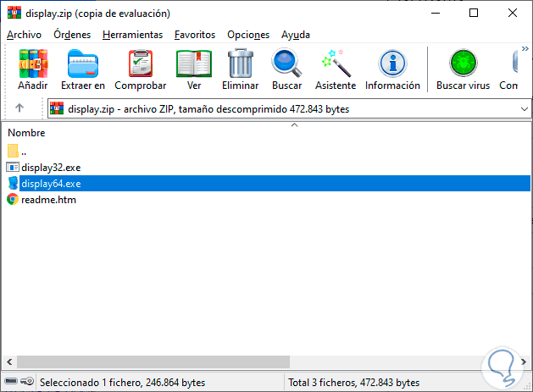Click the parent folder icon
The image size is (533, 392).
tap(13, 151)
